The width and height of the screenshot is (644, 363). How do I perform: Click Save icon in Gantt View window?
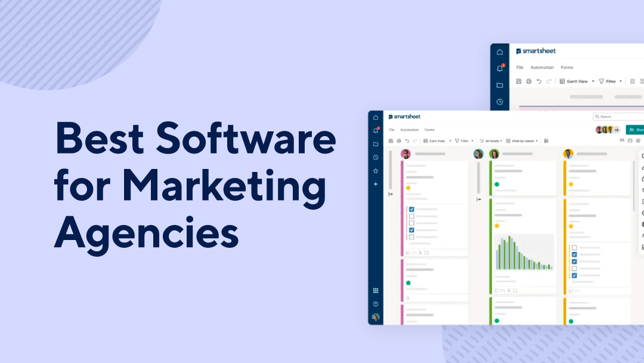(519, 81)
